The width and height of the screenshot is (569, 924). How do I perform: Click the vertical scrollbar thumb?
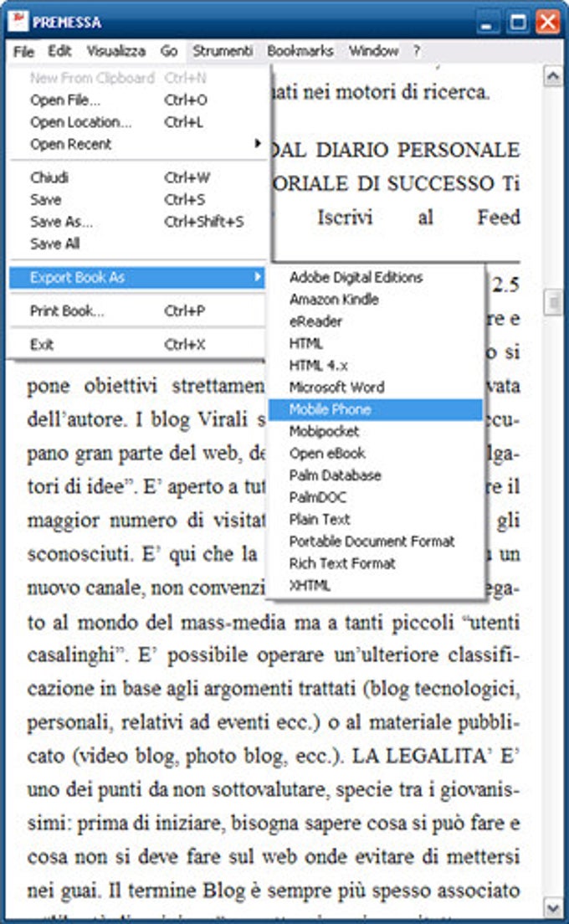553,302
